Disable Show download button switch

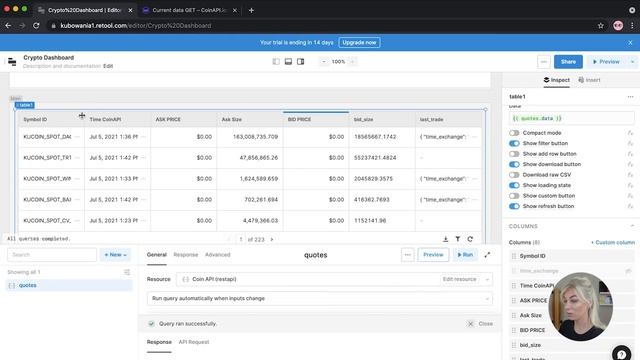pos(514,164)
